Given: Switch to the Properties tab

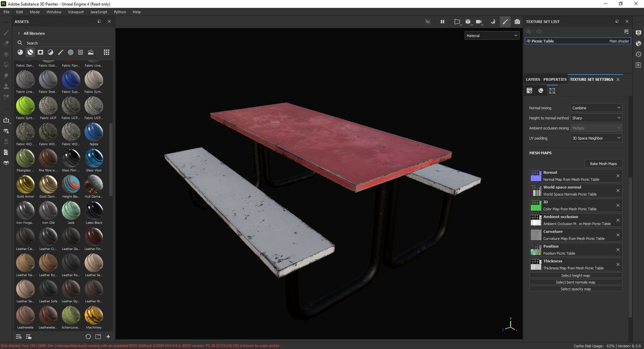Looking at the screenshot, I should click(555, 79).
